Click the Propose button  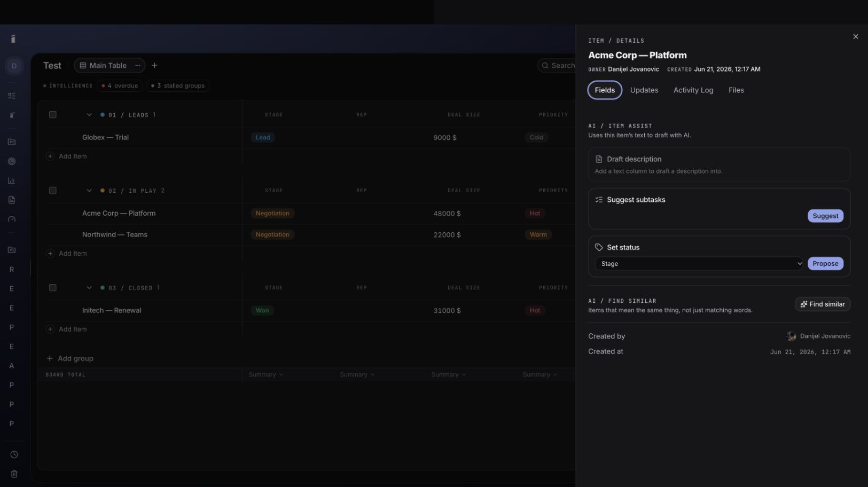click(x=825, y=264)
